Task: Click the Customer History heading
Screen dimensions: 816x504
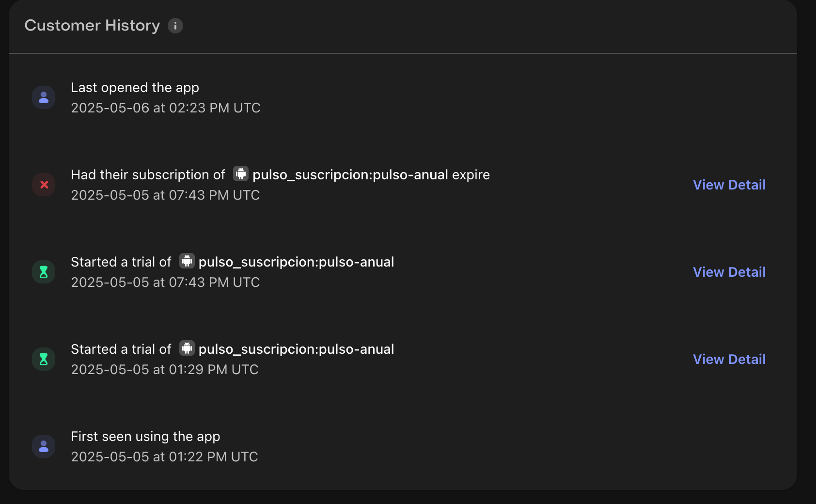Action: coord(92,25)
